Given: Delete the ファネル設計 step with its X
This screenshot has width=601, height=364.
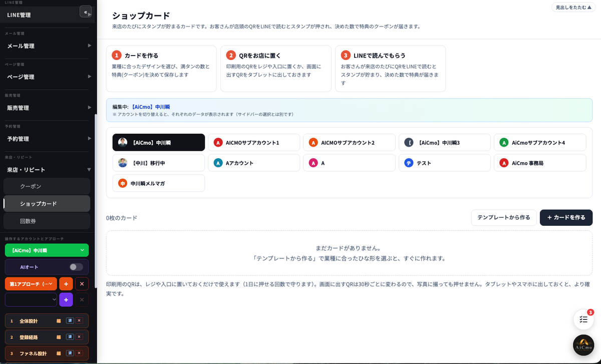Looking at the screenshot, I should coord(79,353).
